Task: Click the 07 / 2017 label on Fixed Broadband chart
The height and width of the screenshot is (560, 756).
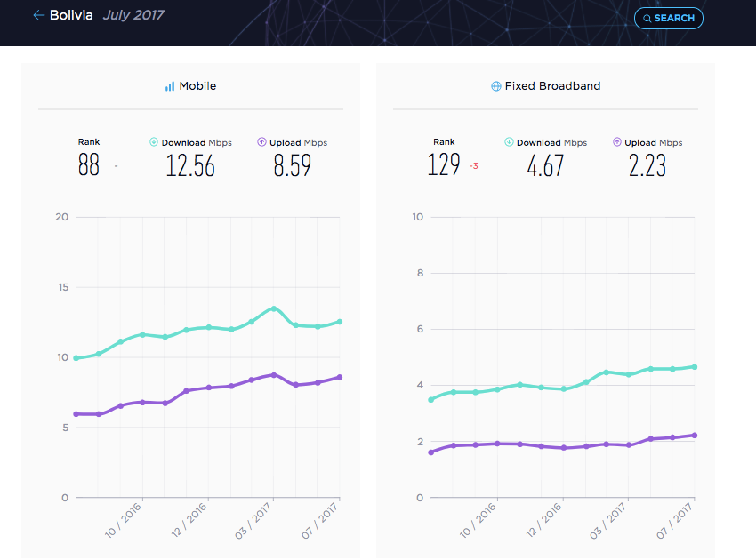Action: click(x=675, y=520)
